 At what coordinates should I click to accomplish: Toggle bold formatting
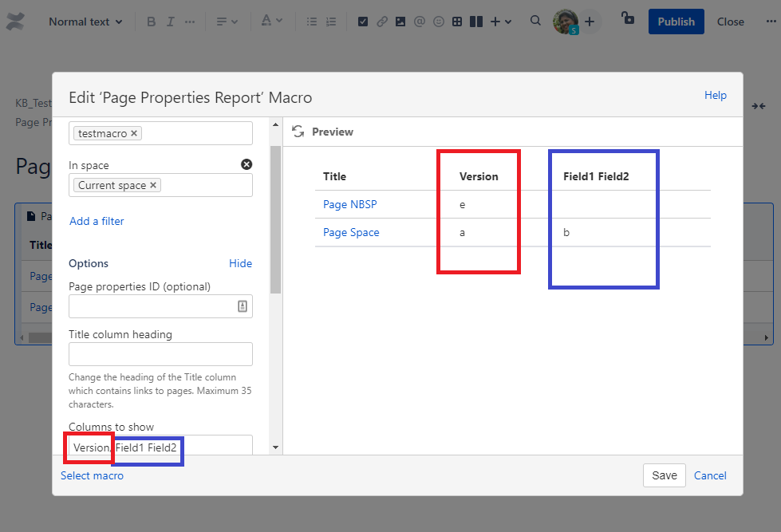pyautogui.click(x=152, y=22)
